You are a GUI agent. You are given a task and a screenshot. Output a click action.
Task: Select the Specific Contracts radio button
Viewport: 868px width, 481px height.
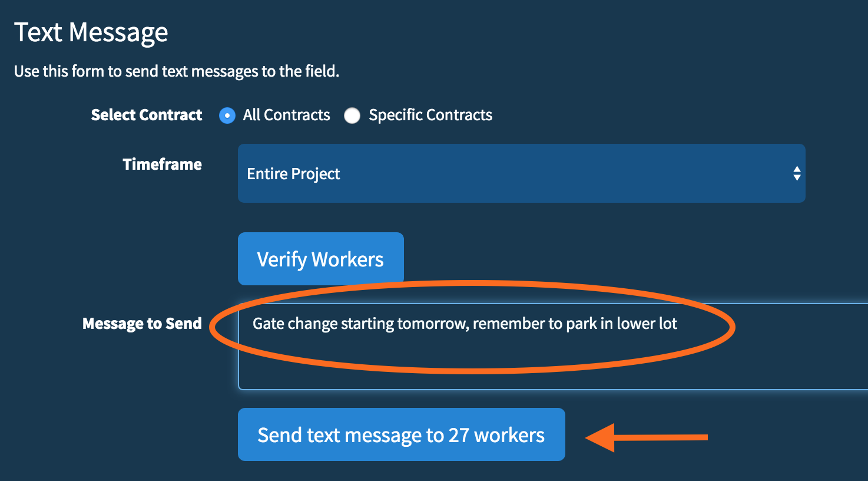(352, 116)
